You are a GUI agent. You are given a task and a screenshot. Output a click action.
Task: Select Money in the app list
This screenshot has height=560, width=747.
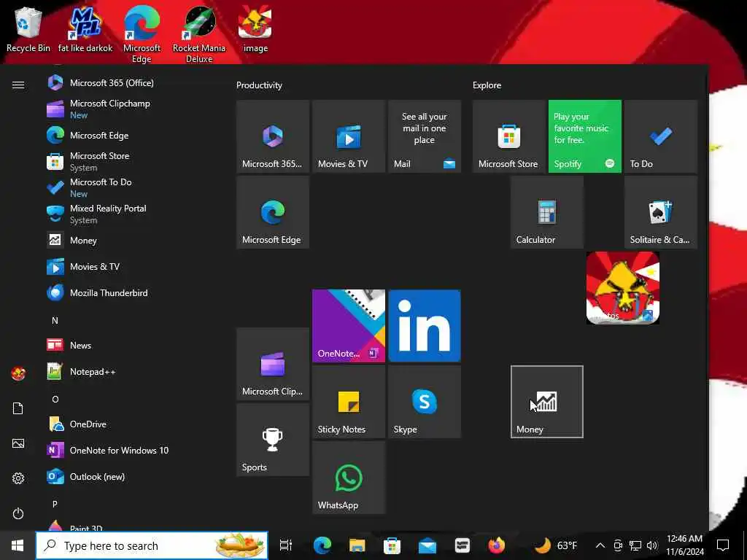pos(133,241)
